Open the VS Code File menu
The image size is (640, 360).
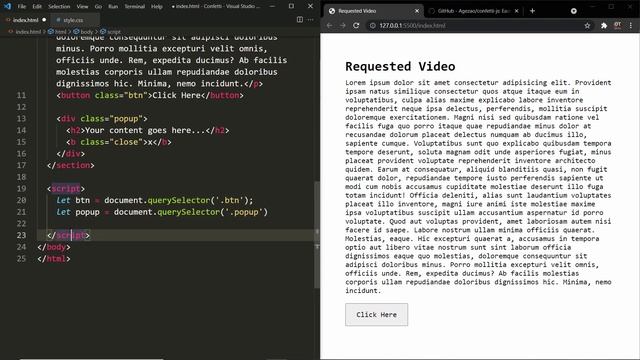point(22,7)
